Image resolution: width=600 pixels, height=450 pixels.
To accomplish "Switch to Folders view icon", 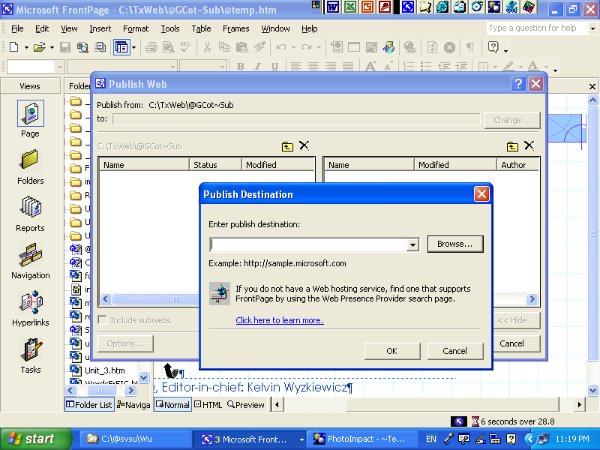I will coord(30,164).
